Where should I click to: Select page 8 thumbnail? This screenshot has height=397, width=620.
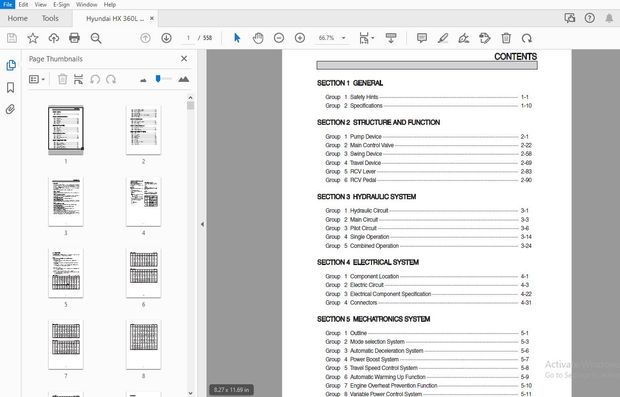click(143, 344)
